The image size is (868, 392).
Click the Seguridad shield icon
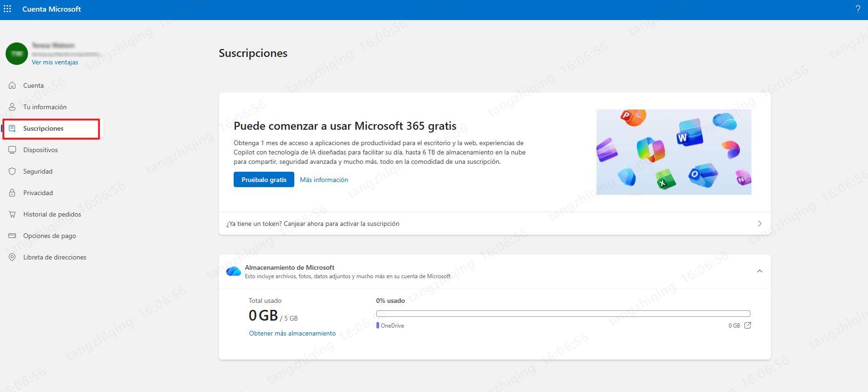[12, 171]
